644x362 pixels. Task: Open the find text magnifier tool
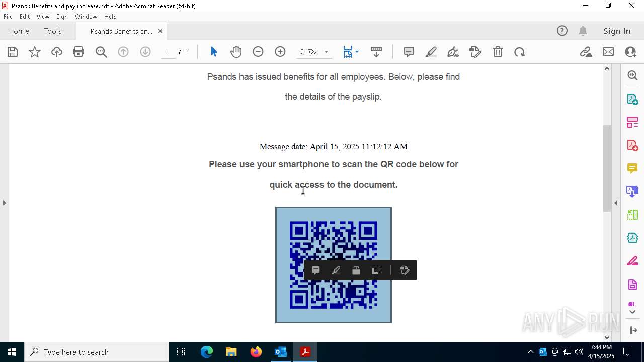(101, 52)
